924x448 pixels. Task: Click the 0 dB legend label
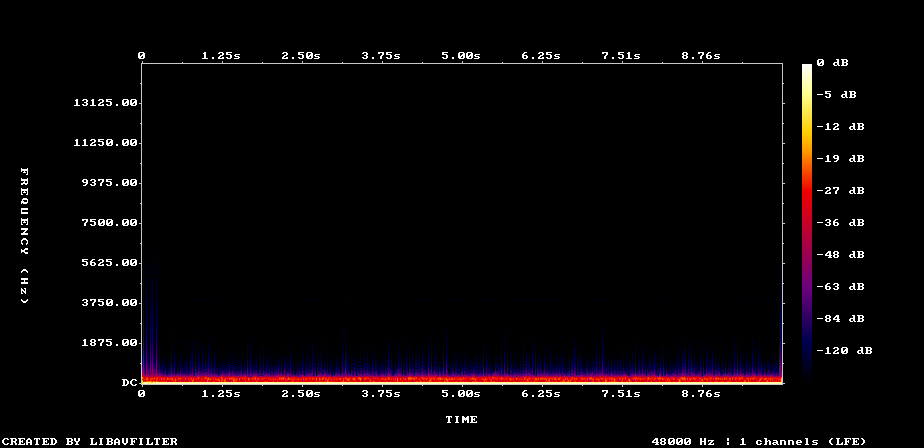[x=832, y=62]
